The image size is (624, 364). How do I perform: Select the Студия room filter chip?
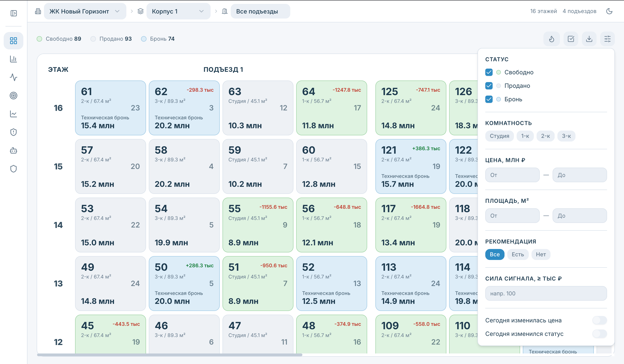point(499,136)
